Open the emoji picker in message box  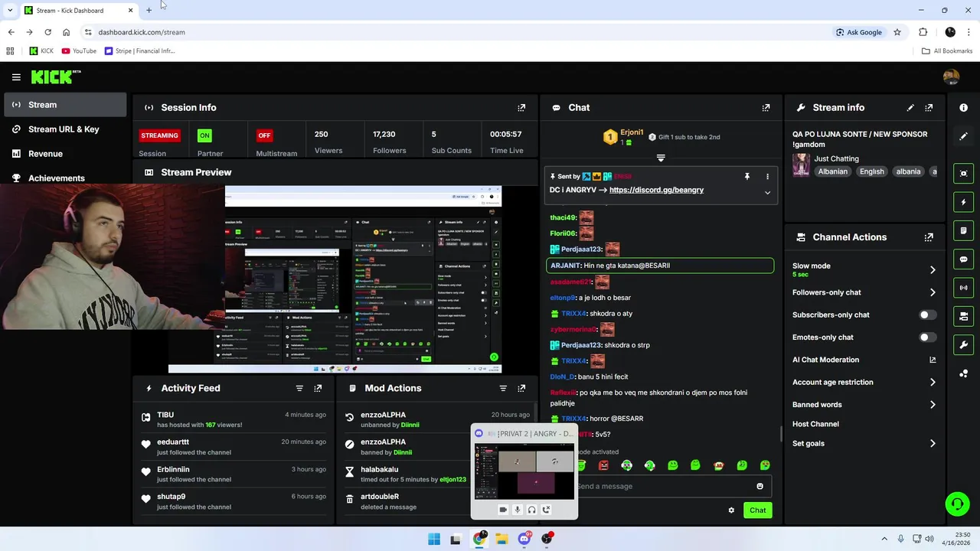(759, 486)
